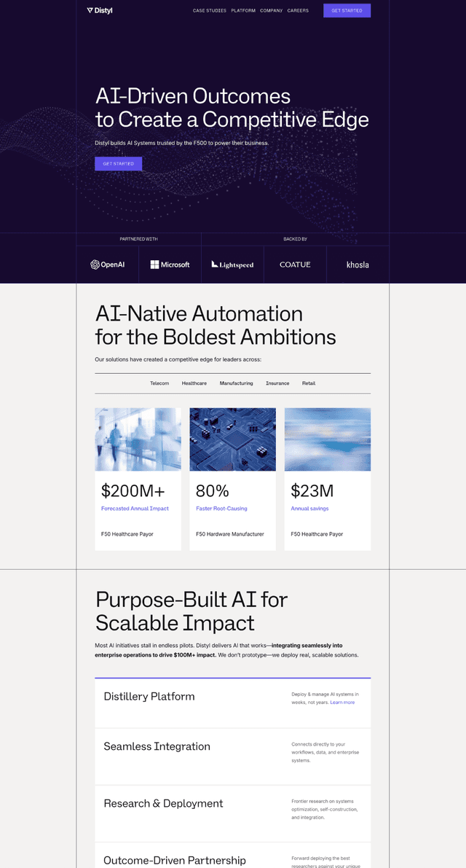Click the Distyl logo in header
This screenshot has height=868, width=466.
[100, 11]
